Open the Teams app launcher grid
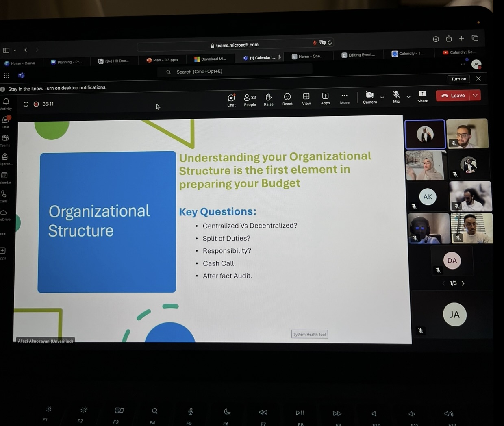The width and height of the screenshot is (504, 426). (7, 76)
